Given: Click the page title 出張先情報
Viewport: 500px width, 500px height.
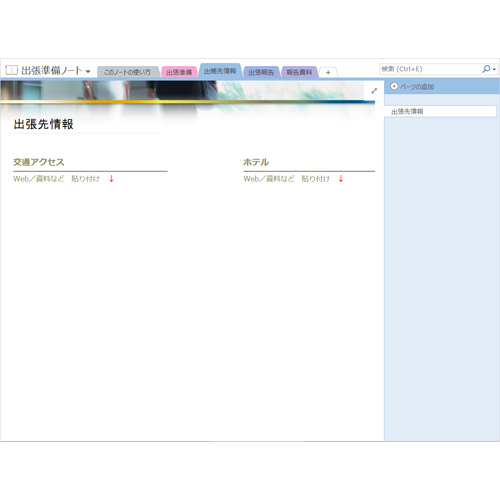Looking at the screenshot, I should point(43,124).
